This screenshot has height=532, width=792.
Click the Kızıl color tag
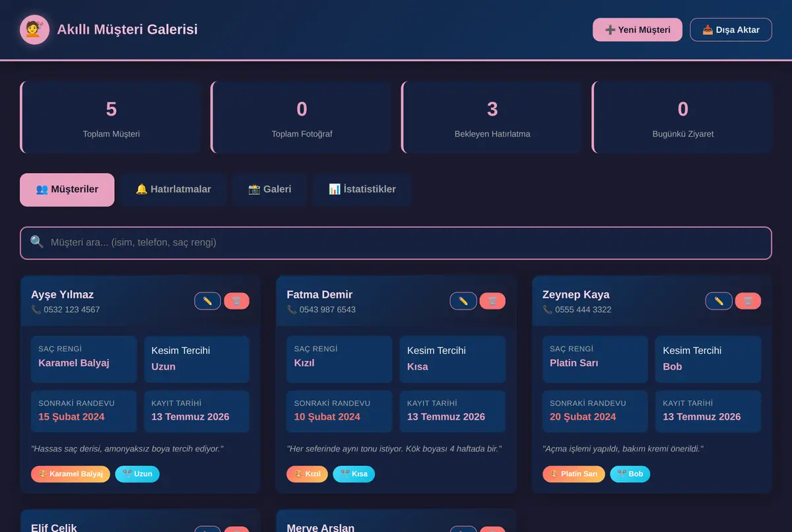[x=307, y=474]
